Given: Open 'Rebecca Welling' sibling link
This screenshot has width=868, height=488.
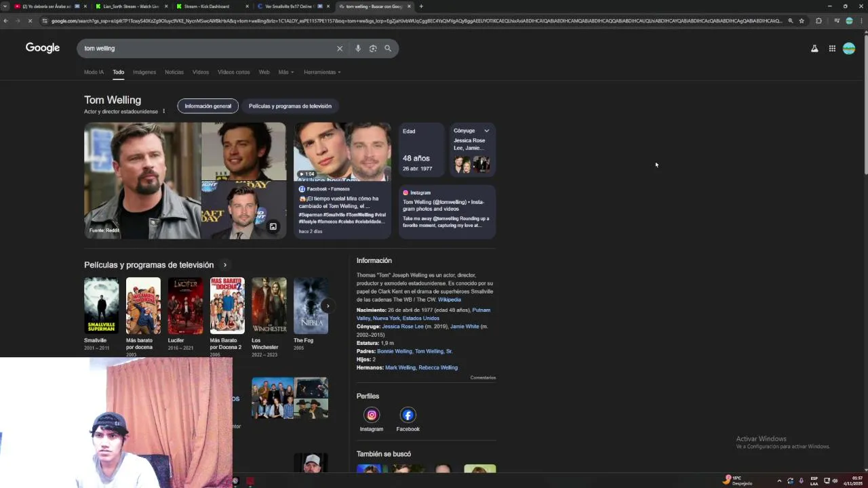Looking at the screenshot, I should tap(438, 367).
